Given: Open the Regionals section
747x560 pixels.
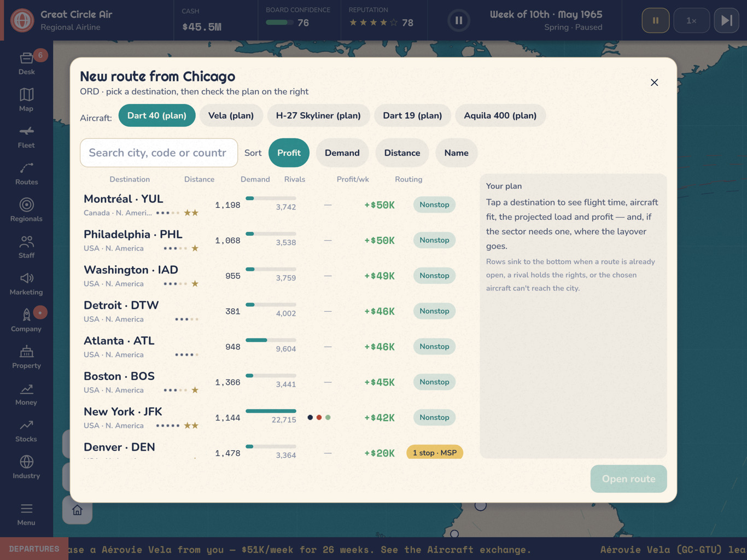Looking at the screenshot, I should click(26, 209).
